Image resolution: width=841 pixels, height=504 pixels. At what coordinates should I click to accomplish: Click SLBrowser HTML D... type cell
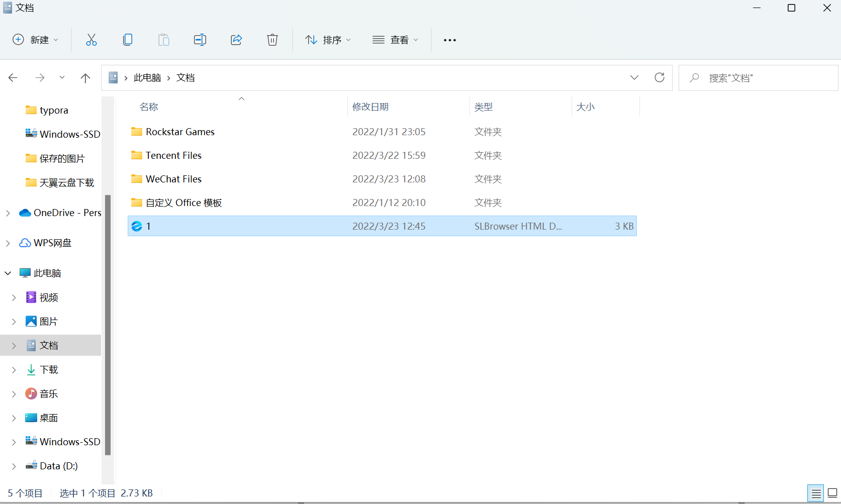point(518,226)
